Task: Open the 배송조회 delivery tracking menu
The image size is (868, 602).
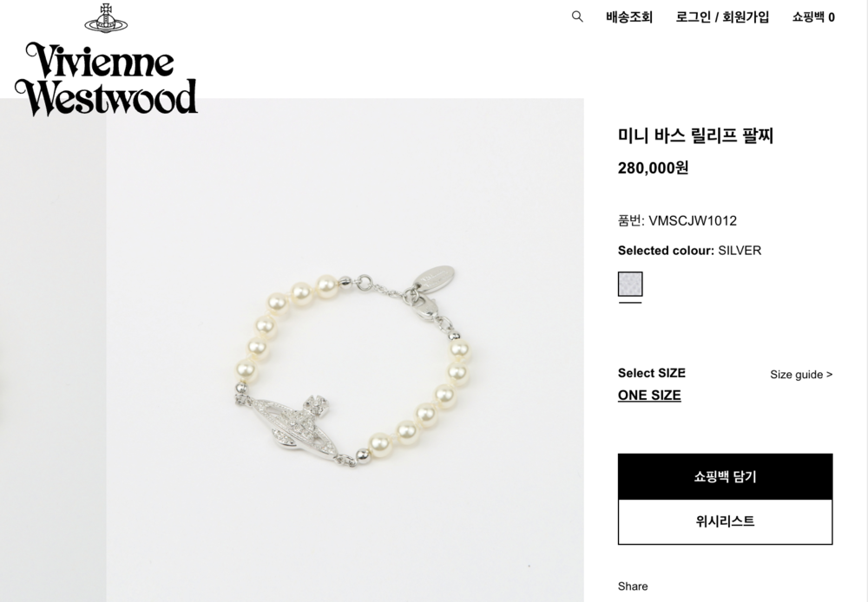Action: 629,17
